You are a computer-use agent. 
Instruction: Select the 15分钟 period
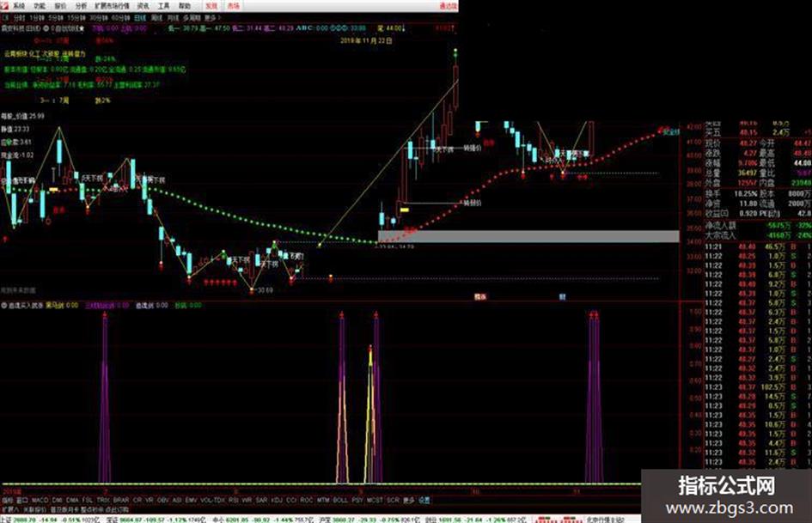click(x=76, y=18)
